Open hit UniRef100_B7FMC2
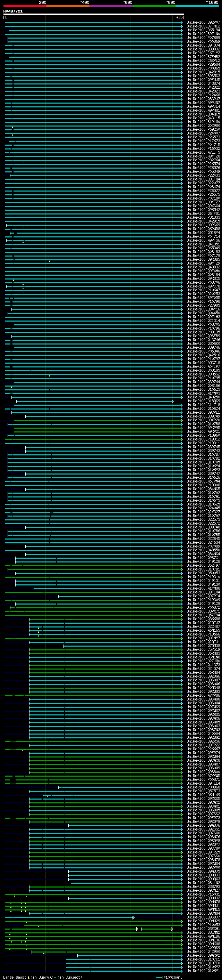Viewport: 222px width, 980px height. coord(203,26)
